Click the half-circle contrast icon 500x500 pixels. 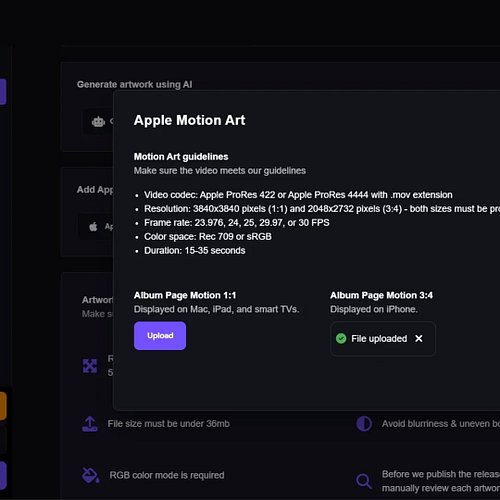tap(364, 424)
